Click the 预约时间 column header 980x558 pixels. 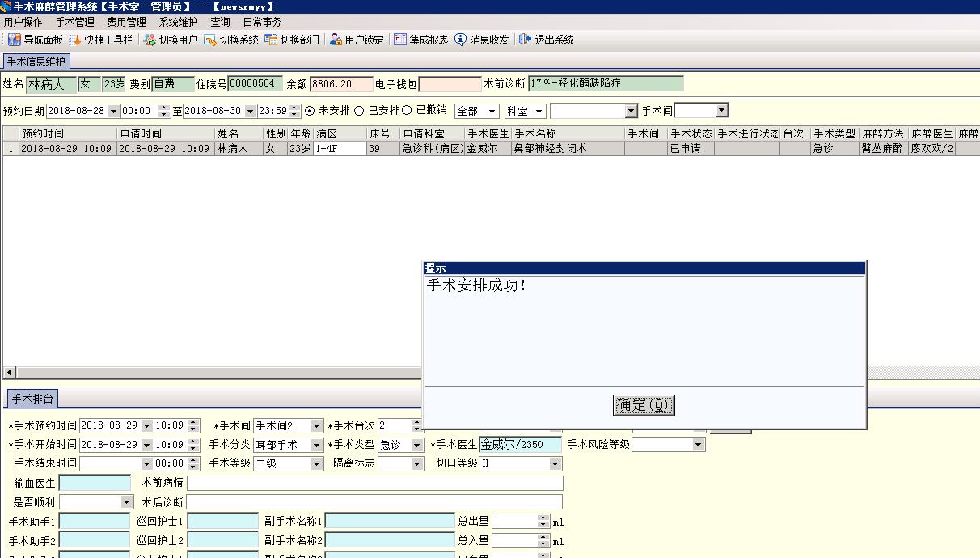(68, 133)
